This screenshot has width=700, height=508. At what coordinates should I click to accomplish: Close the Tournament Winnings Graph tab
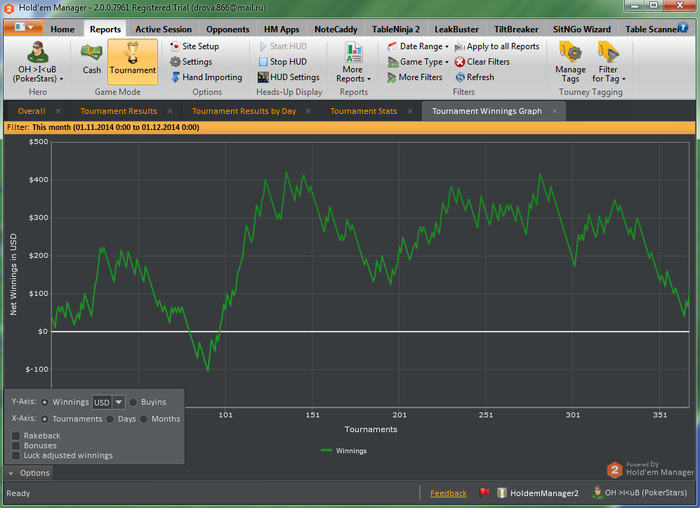click(554, 111)
